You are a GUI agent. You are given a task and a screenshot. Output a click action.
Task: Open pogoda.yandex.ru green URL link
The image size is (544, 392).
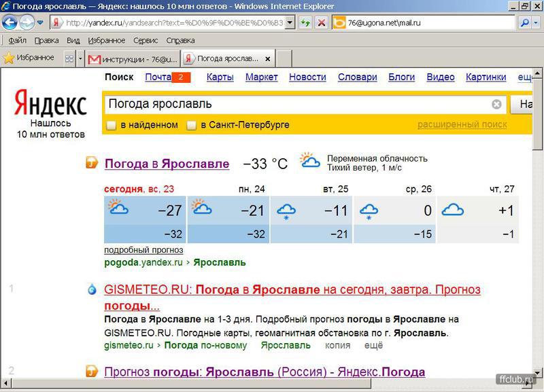tap(143, 263)
